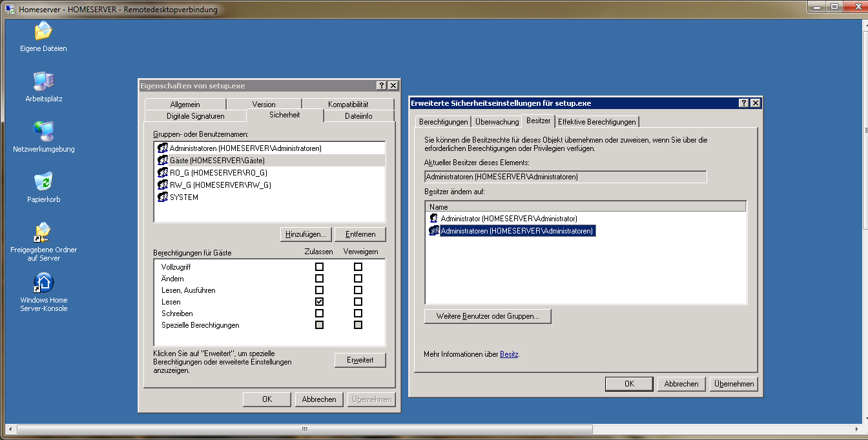Viewport: 868px width, 440px height.
Task: Click the Hinzufügen button
Action: point(304,234)
